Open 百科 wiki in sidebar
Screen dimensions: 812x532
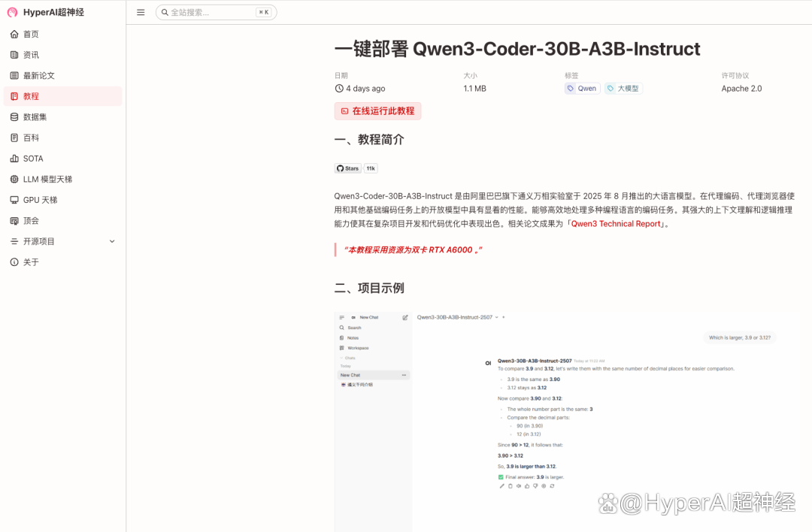point(31,138)
